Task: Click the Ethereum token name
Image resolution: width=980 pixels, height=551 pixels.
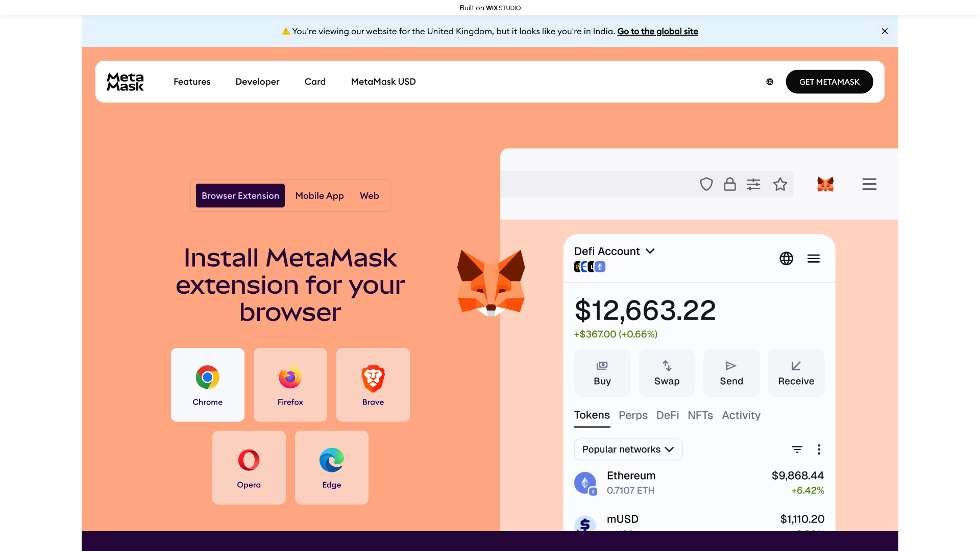Action: coord(631,475)
